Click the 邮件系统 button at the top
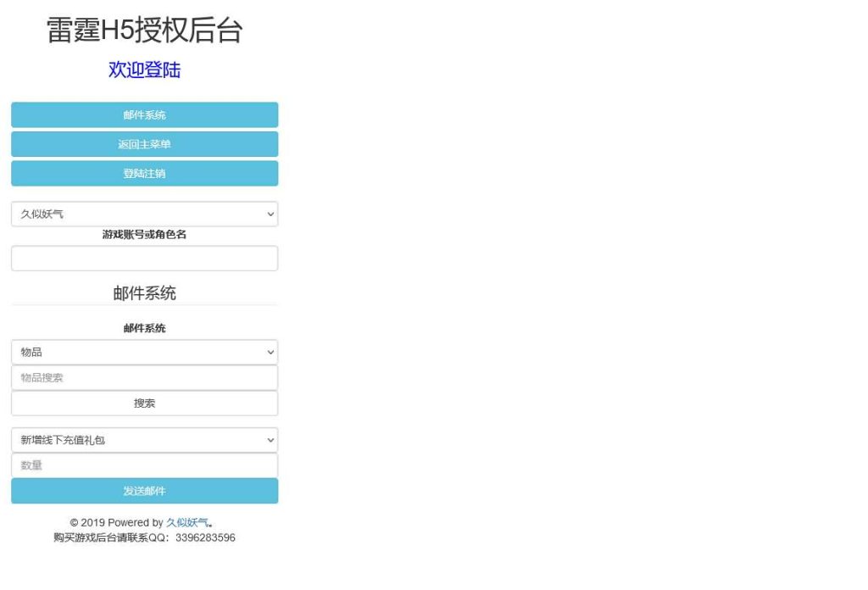This screenshot has height=590, width=868. click(x=144, y=114)
